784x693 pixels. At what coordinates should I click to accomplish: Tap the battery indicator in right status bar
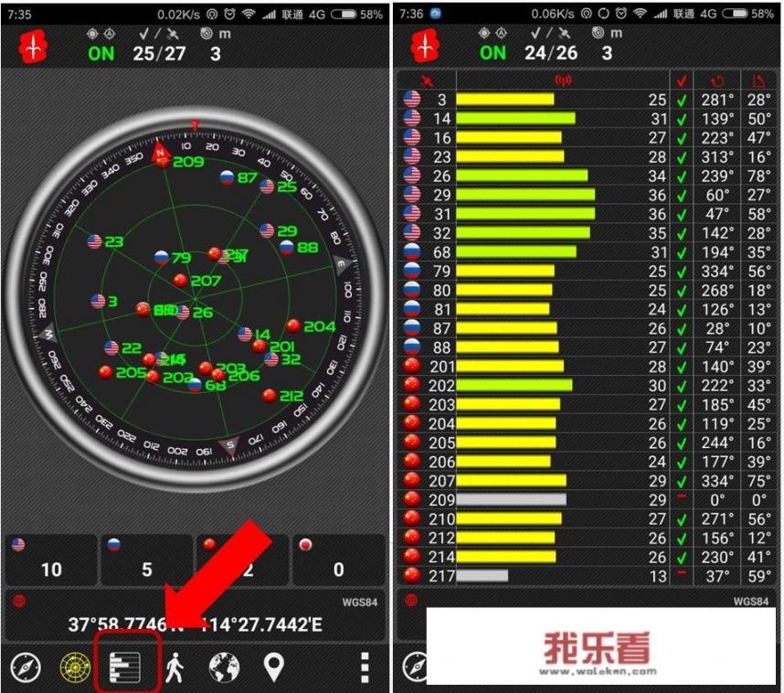point(735,14)
